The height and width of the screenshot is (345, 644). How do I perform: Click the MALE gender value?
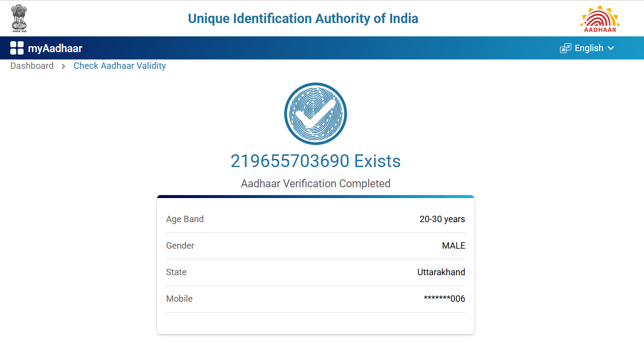pyautogui.click(x=454, y=246)
